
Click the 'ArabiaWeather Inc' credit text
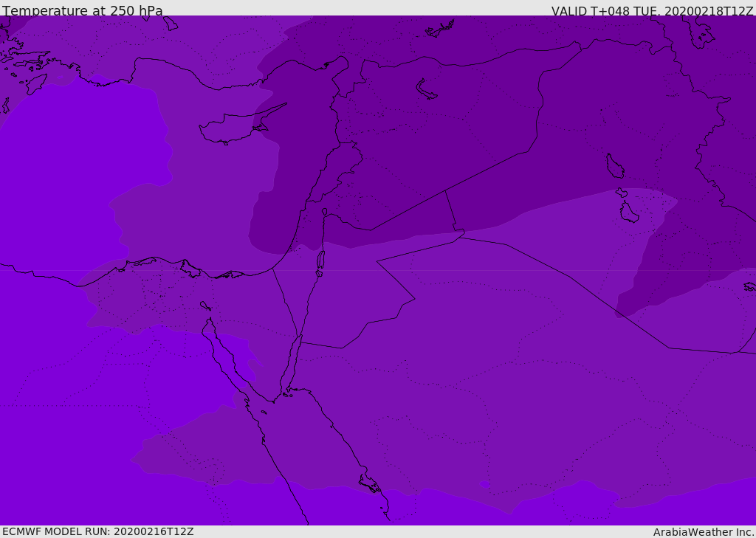tap(703, 532)
